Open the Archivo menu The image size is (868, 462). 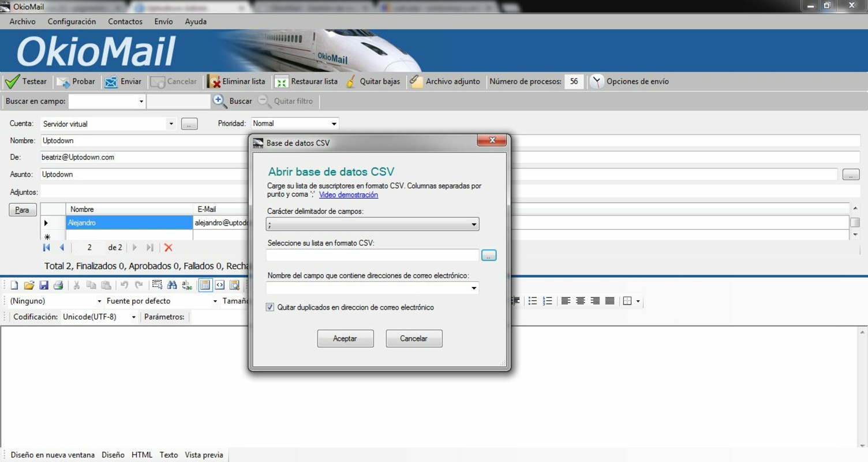[23, 21]
